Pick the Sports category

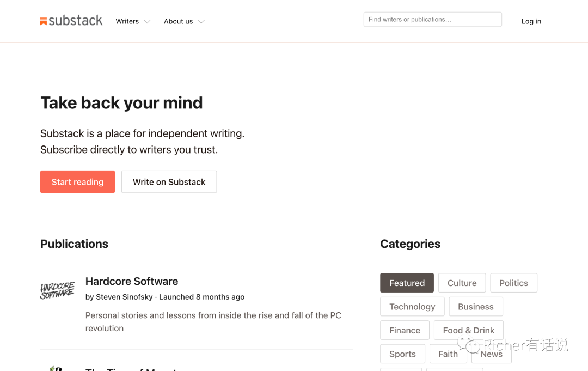coord(402,354)
